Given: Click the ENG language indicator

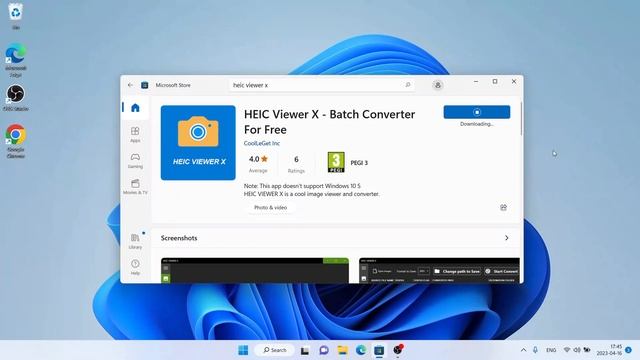Looking at the screenshot, I should tap(551, 350).
